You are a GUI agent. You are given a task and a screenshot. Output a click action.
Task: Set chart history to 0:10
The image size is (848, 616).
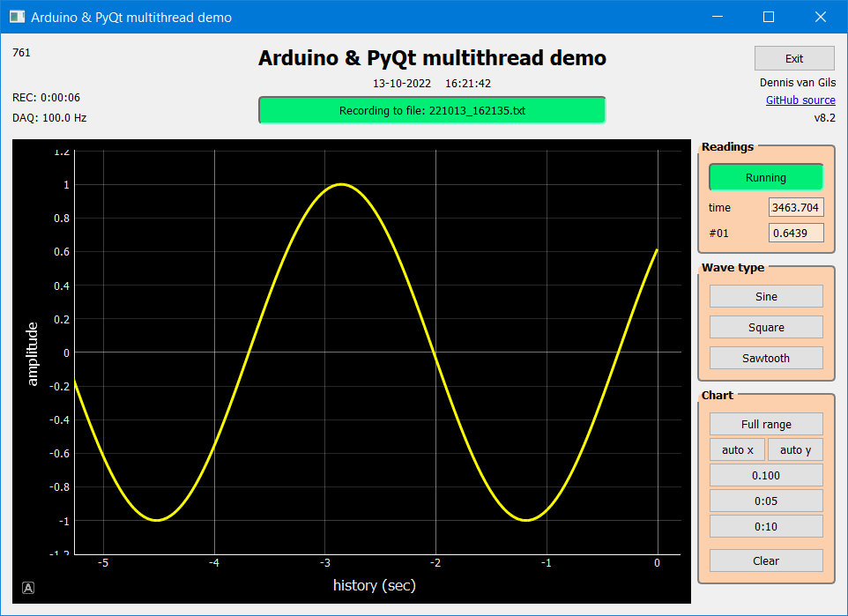click(x=766, y=526)
